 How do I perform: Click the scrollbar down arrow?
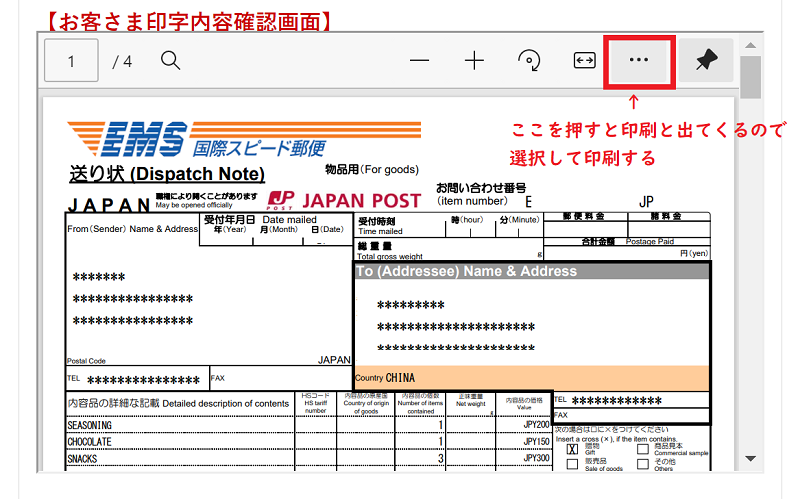[751, 458]
